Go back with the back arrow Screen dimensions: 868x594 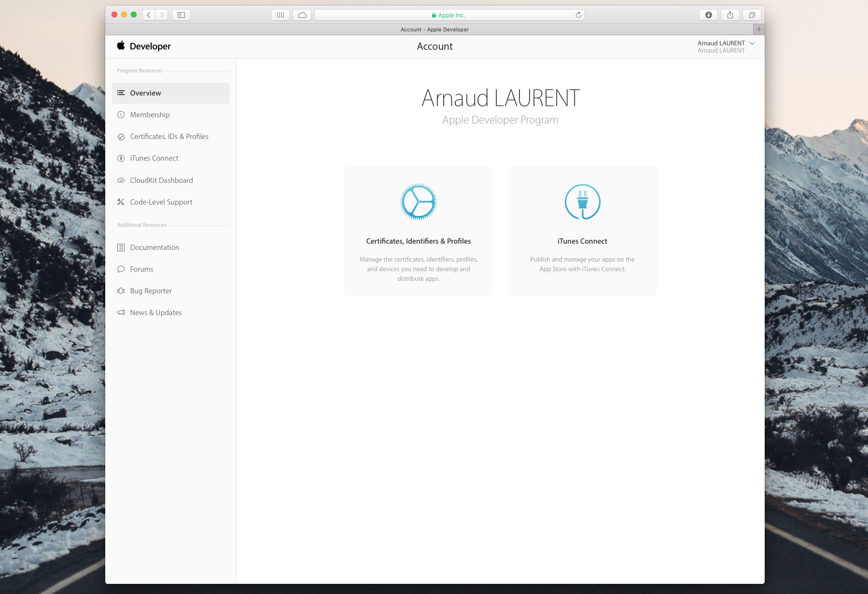click(149, 15)
